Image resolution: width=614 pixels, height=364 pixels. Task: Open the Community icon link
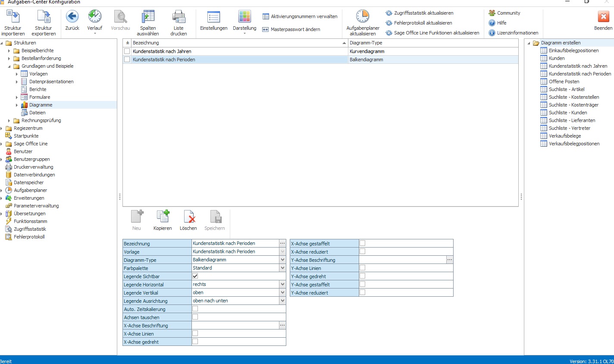[x=492, y=13]
